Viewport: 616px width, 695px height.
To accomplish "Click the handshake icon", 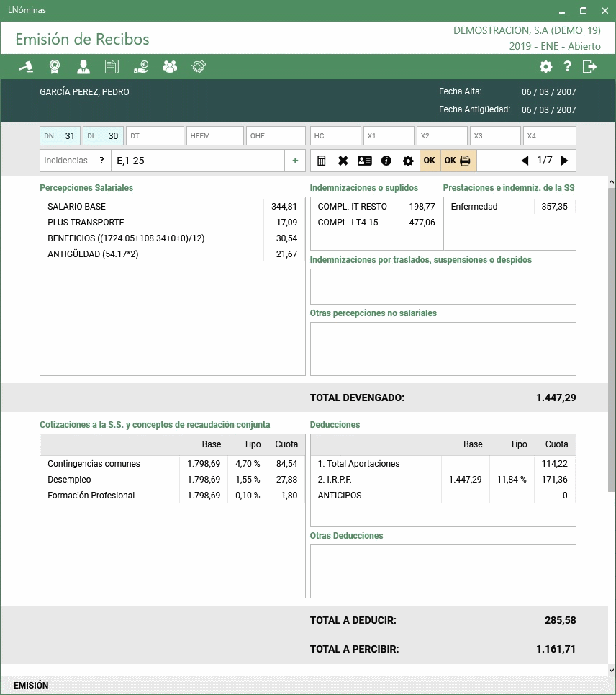I will pos(199,67).
